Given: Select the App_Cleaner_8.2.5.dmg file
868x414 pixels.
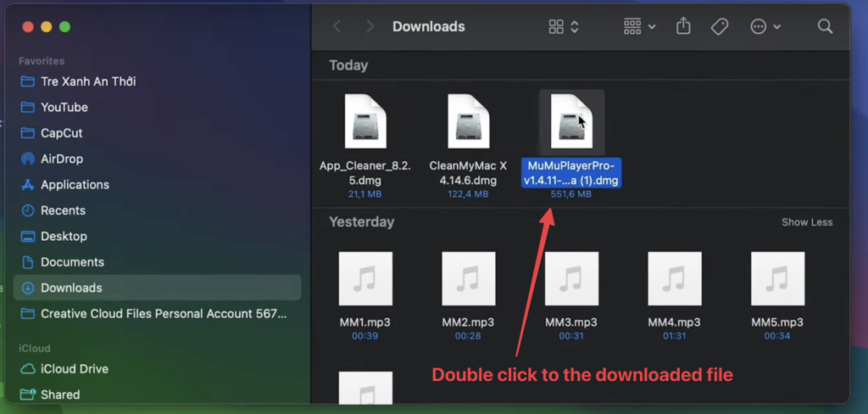Looking at the screenshot, I should pyautogui.click(x=365, y=123).
